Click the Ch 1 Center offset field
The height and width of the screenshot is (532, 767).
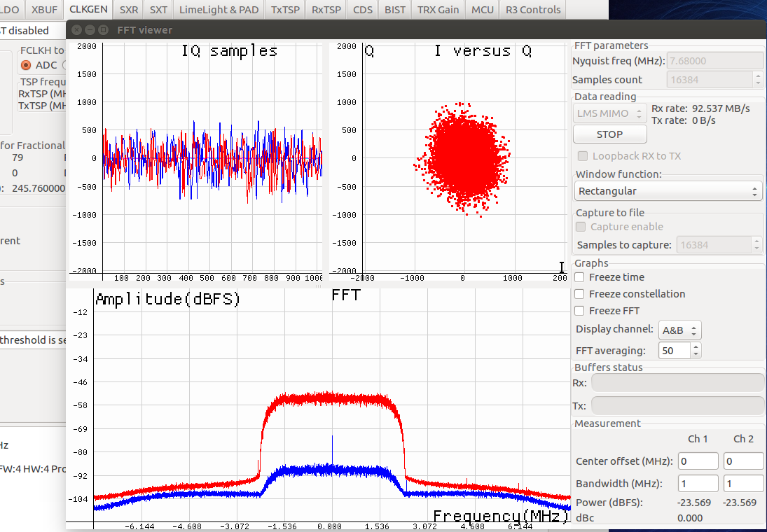[698, 461]
